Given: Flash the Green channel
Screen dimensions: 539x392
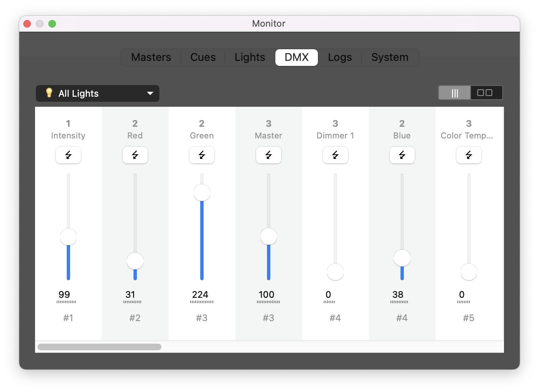Looking at the screenshot, I should (202, 155).
